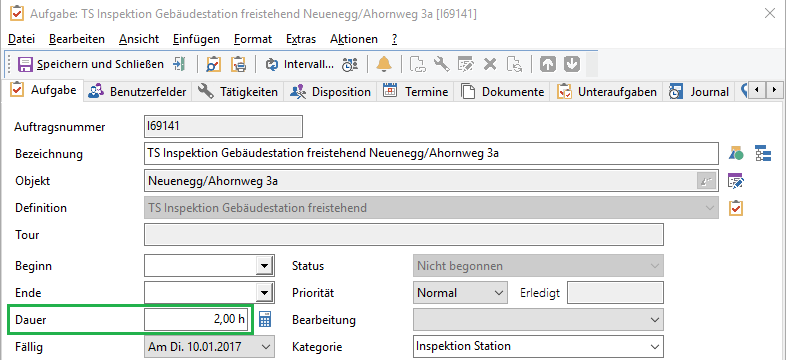Open the Kategorie dropdown Inspektion Station
The width and height of the screenshot is (786, 360).
tap(655, 346)
